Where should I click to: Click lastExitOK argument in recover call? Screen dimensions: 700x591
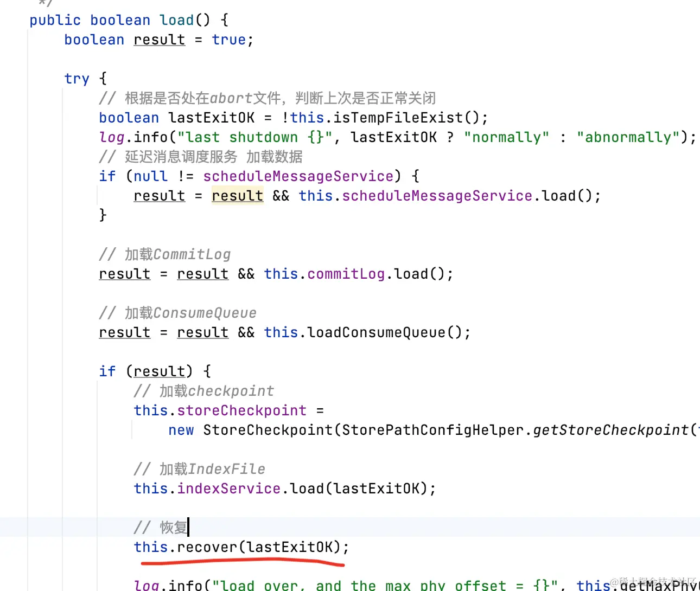tap(289, 547)
